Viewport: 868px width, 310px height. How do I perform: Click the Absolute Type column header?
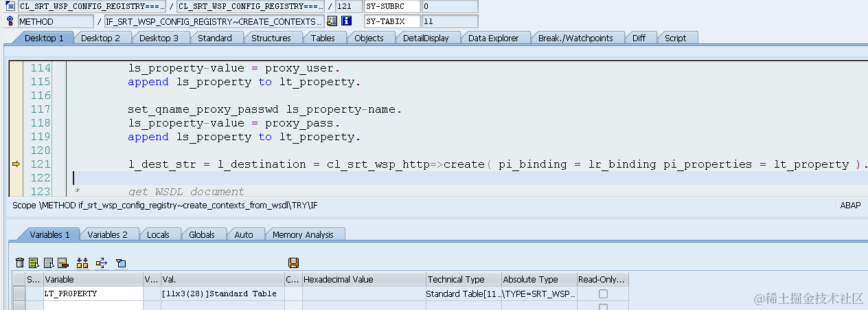point(539,279)
